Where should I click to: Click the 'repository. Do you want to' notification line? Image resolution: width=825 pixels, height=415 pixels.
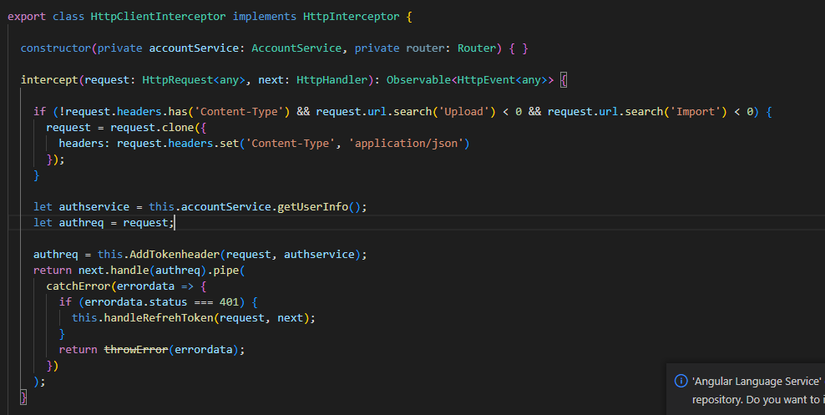(x=758, y=400)
